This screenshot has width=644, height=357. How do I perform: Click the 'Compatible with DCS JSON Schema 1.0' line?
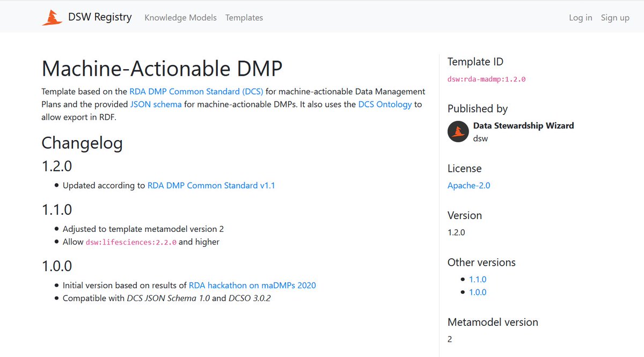click(x=167, y=298)
